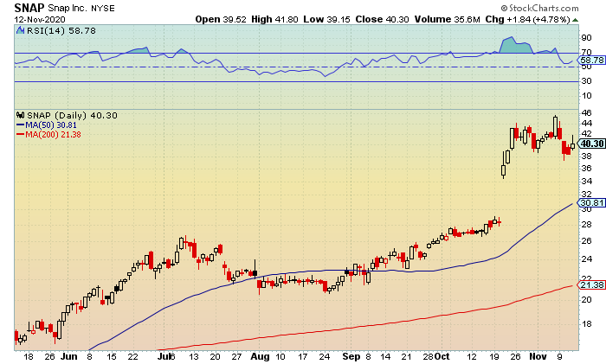
Task: Click the green up-arrow change indicator
Action: 576,20
